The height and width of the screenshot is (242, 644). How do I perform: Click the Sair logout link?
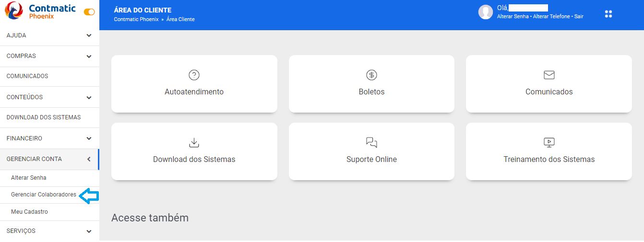tap(579, 16)
